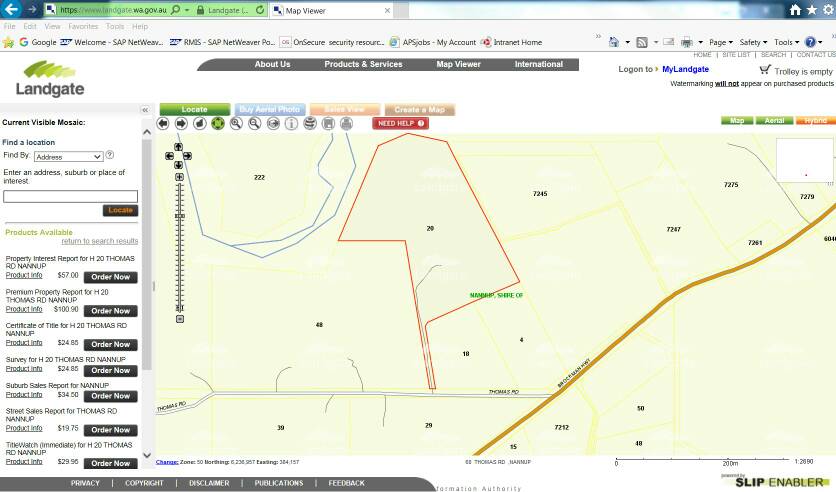The width and height of the screenshot is (836, 492).
Task: Open Products & Services menu
Action: (x=363, y=64)
